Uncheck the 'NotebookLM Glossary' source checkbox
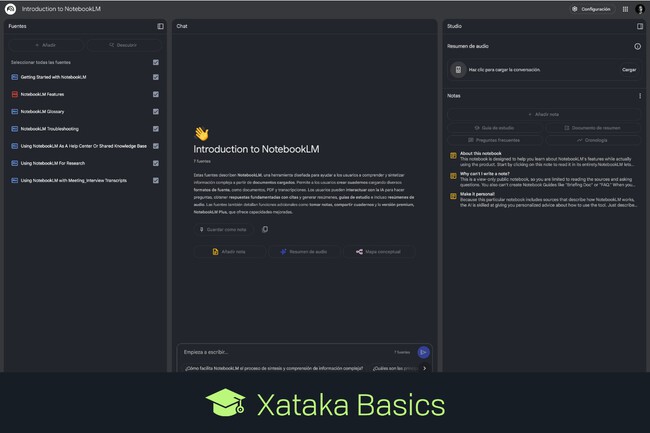Viewport: 650px width, 433px height. click(156, 111)
